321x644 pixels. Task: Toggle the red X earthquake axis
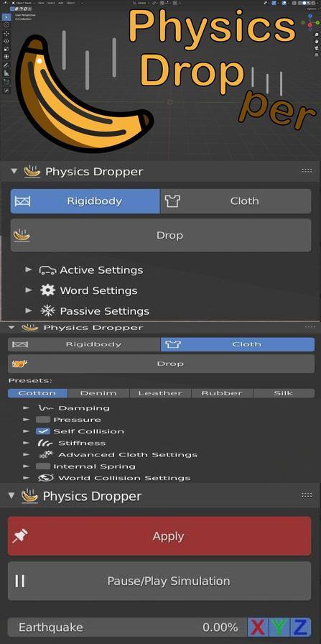pos(258,627)
